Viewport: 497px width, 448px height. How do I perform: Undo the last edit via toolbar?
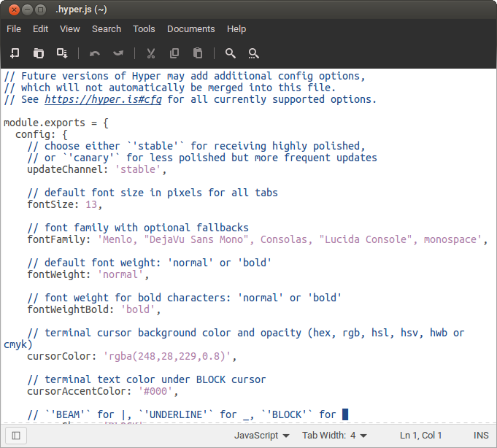coord(94,53)
